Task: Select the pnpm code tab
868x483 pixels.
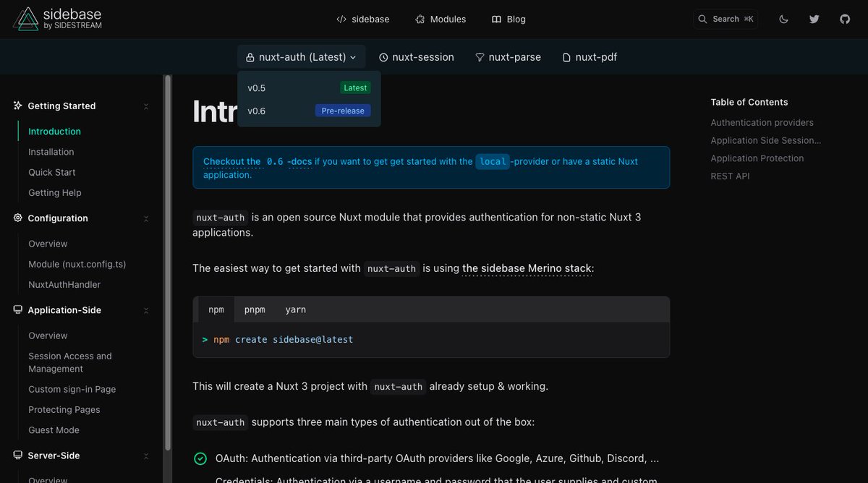Action: tap(255, 309)
